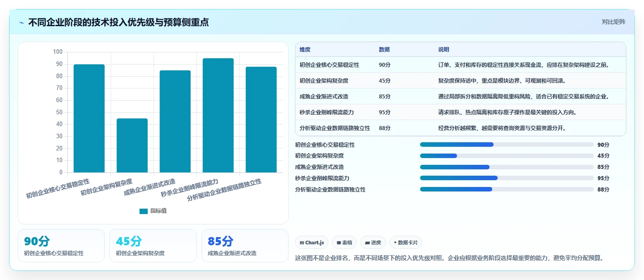Click description starting 经营分析越频繁
The height and width of the screenshot is (280, 644).
point(502,128)
